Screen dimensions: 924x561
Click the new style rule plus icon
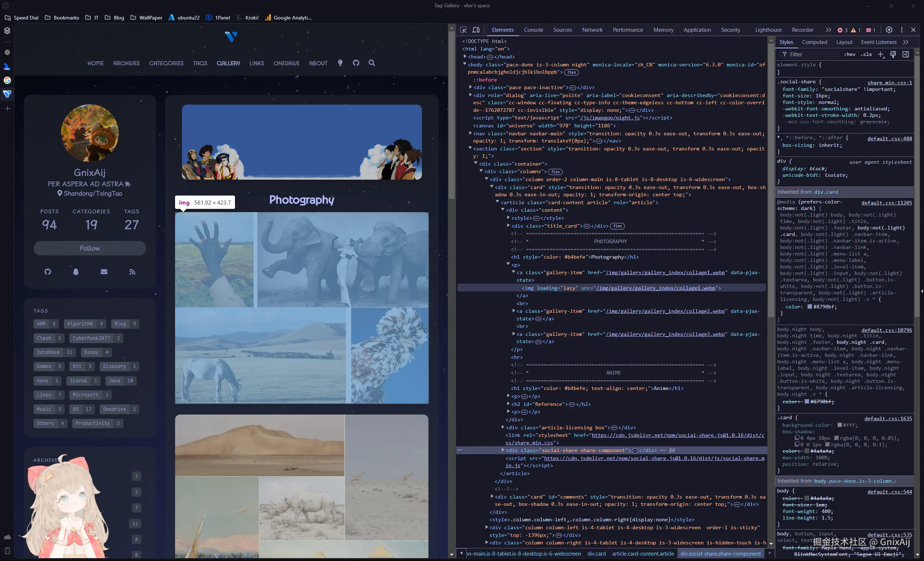[881, 55]
